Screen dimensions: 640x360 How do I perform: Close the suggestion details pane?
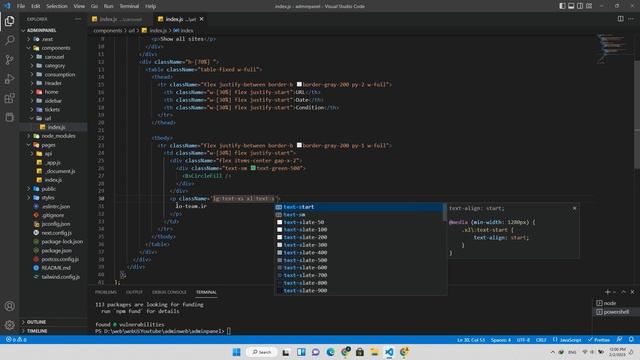pyautogui.click(x=574, y=208)
